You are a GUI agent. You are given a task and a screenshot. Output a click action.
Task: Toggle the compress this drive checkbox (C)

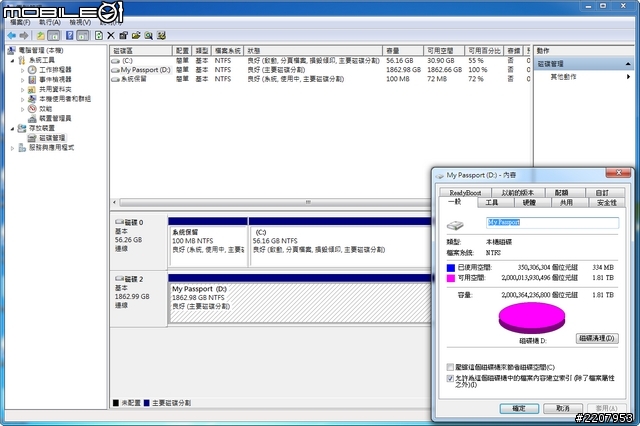[450, 367]
